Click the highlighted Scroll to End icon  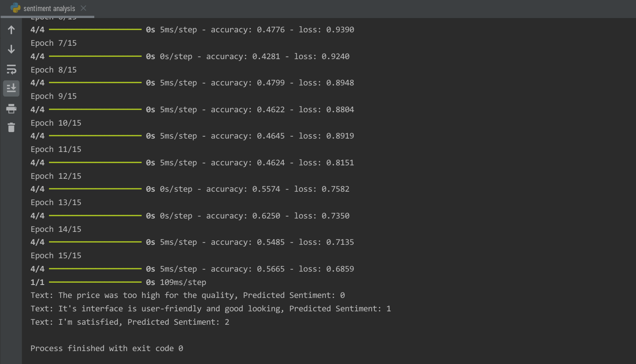click(x=11, y=88)
